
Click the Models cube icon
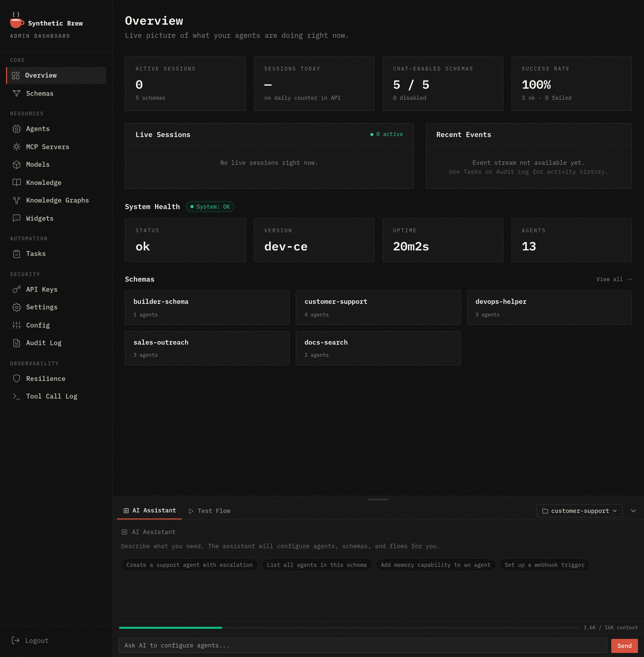[x=16, y=165]
